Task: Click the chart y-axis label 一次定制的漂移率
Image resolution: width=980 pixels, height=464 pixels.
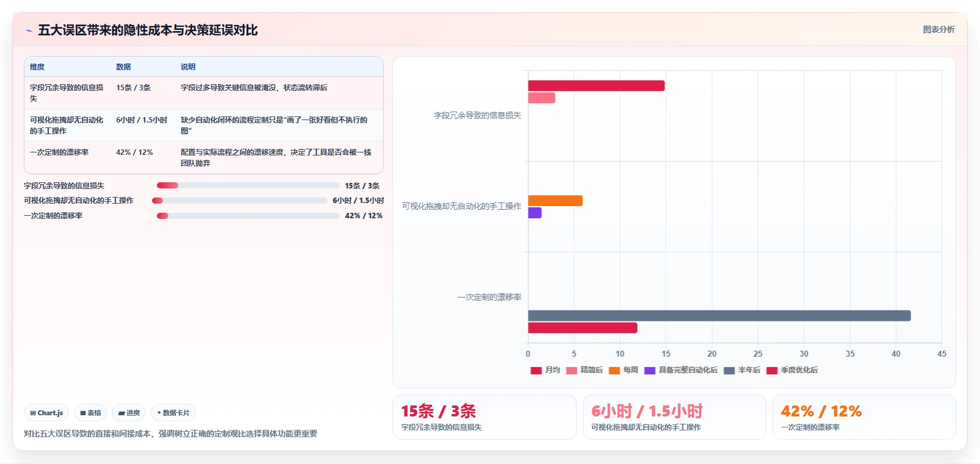Action: tap(489, 298)
